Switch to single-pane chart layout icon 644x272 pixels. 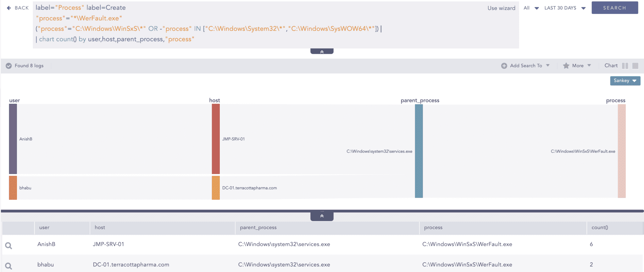pos(635,66)
